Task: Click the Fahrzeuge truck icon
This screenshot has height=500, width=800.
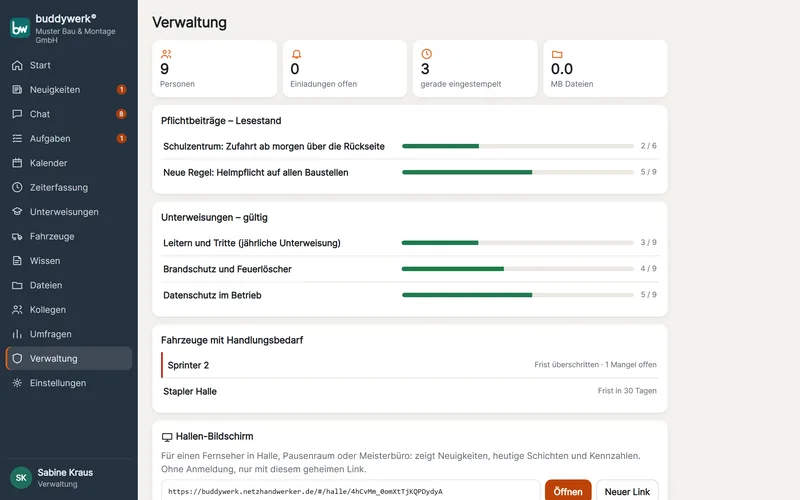Action: click(x=17, y=236)
